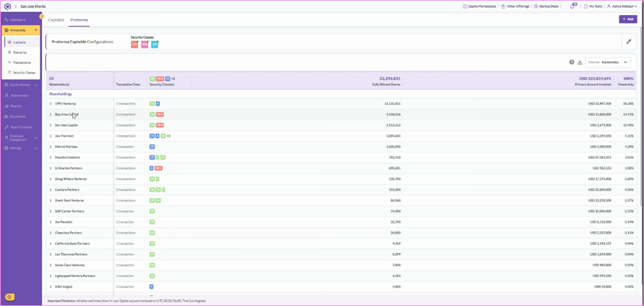
Task: Click the CN-A badge in San Jose Capital row
Action: tap(160, 125)
